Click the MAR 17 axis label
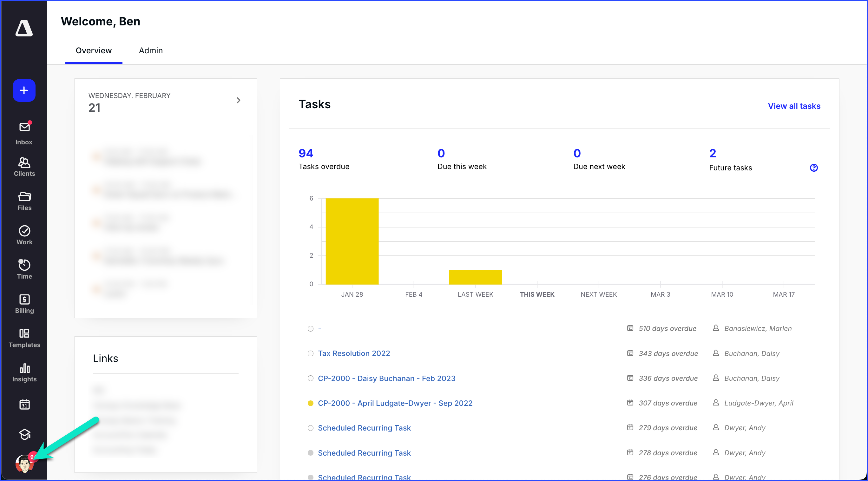The width and height of the screenshot is (868, 481). [783, 294]
